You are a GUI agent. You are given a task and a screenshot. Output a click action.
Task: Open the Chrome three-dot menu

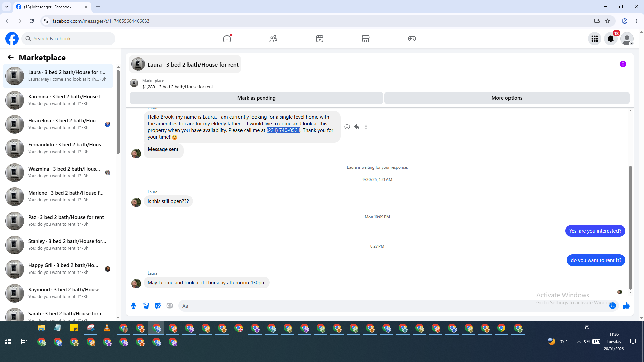pos(637,21)
